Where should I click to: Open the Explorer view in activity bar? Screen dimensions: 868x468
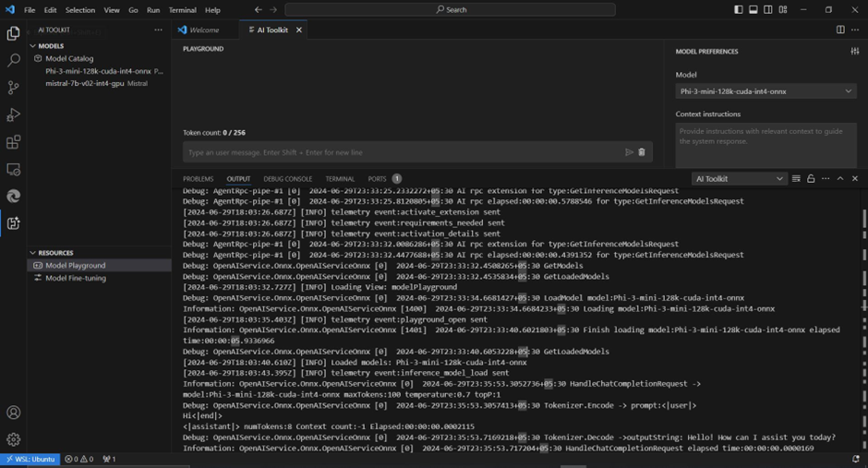(13, 33)
